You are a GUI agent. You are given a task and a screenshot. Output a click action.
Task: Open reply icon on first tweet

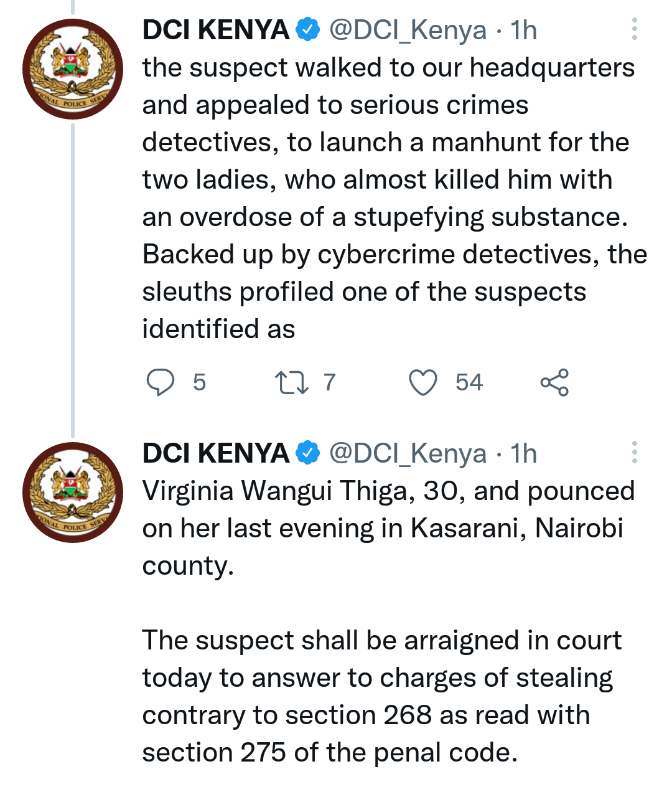coord(161,382)
